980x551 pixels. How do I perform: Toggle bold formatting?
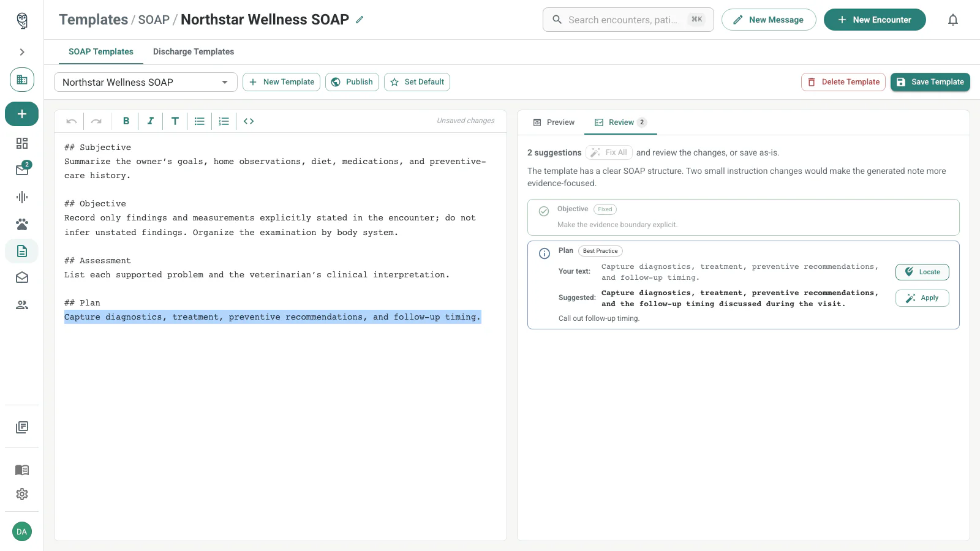click(126, 121)
